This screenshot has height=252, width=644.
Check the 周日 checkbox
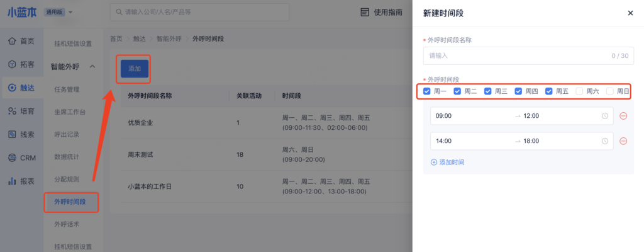(x=609, y=91)
